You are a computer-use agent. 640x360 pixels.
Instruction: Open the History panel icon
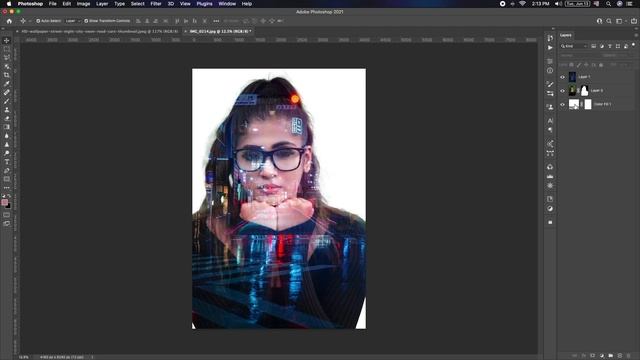pyautogui.click(x=550, y=38)
